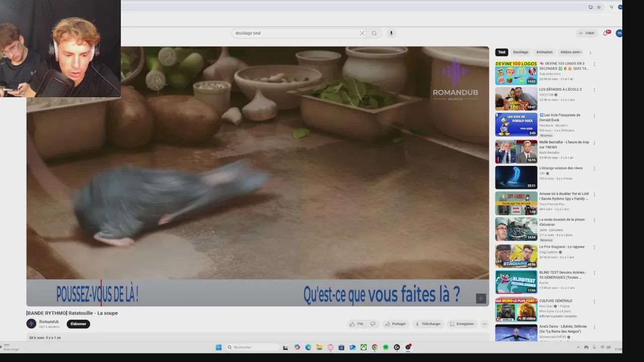Open Xbox app from the taskbar
This screenshot has height=362, width=644.
click(364, 347)
